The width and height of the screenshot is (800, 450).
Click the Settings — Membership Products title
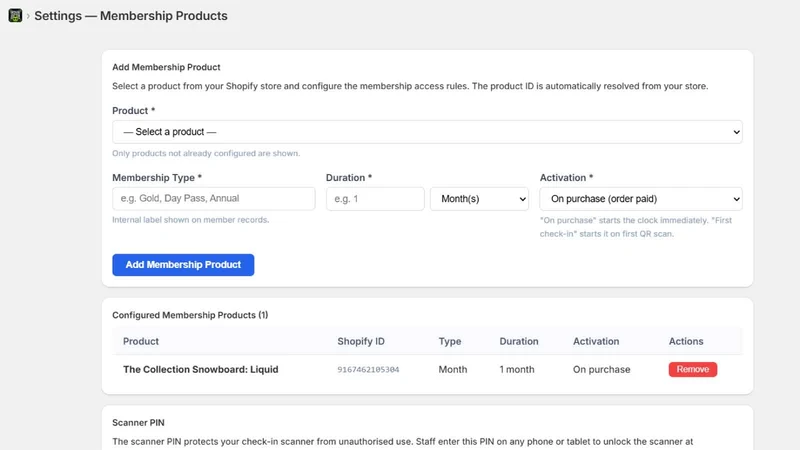[x=131, y=16]
